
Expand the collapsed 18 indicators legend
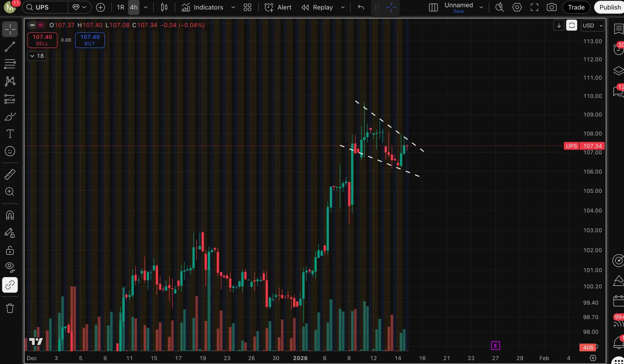tap(37, 56)
